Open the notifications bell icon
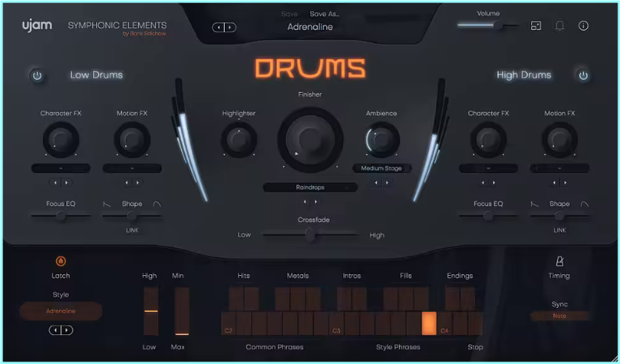The width and height of the screenshot is (620, 364). point(559,26)
